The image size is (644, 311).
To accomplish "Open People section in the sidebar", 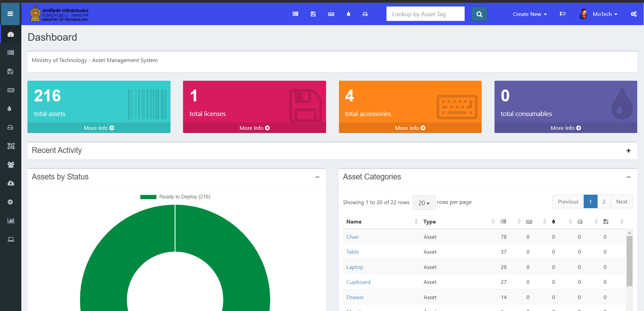I will click(x=11, y=164).
